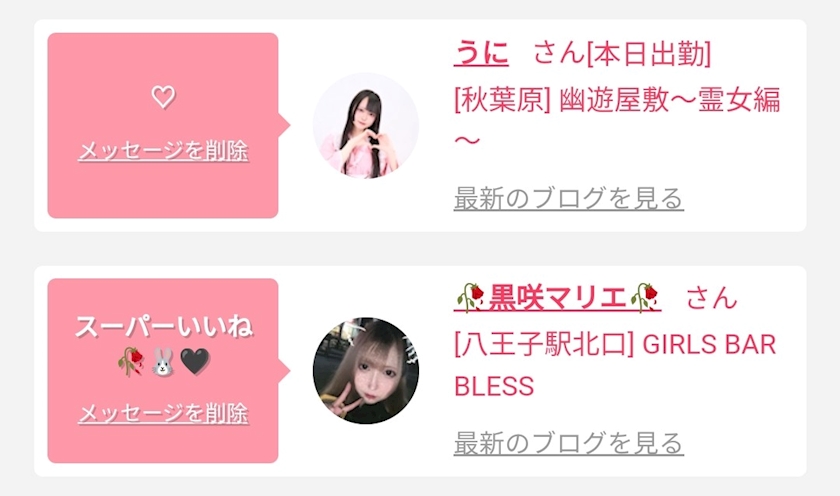840x496 pixels.
Task: Select the 本日出勤 status text
Action: coord(649,54)
